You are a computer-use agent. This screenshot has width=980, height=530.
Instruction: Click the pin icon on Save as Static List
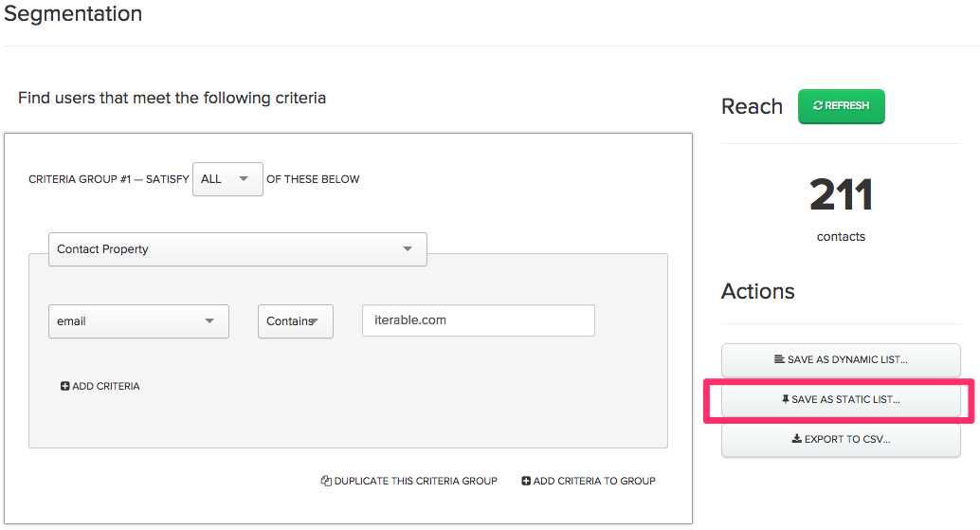tap(786, 399)
